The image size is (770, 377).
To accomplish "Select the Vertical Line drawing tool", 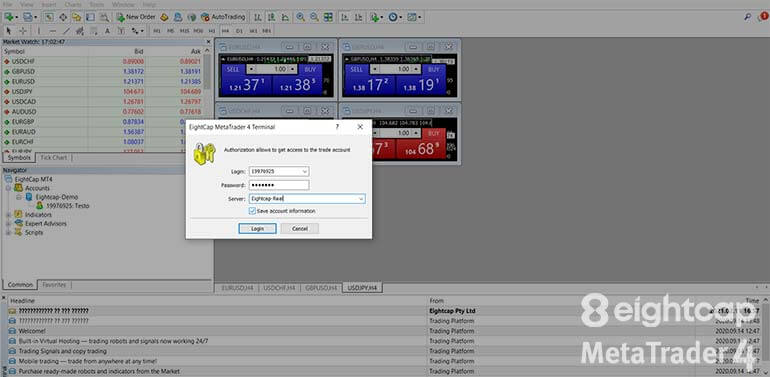I will [39, 30].
